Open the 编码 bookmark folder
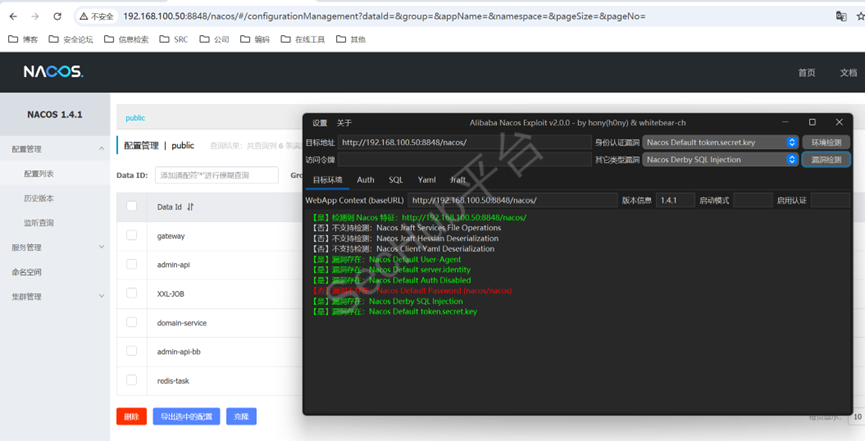The image size is (865, 441). pyautogui.click(x=255, y=39)
